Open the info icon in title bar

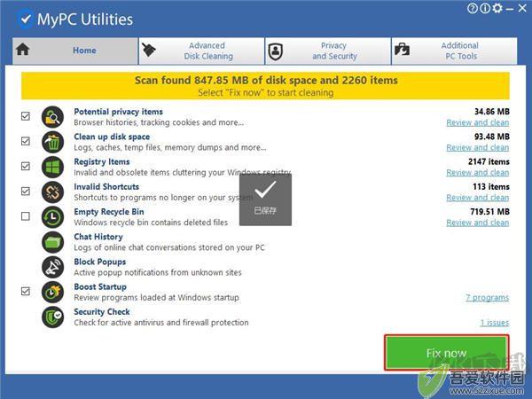pos(484,8)
